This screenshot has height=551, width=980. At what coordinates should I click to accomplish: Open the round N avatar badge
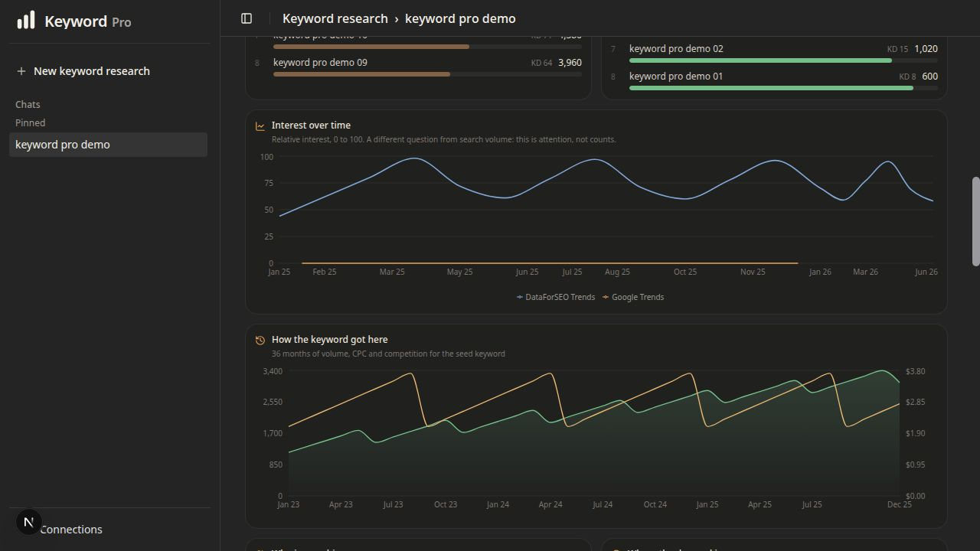coord(28,523)
